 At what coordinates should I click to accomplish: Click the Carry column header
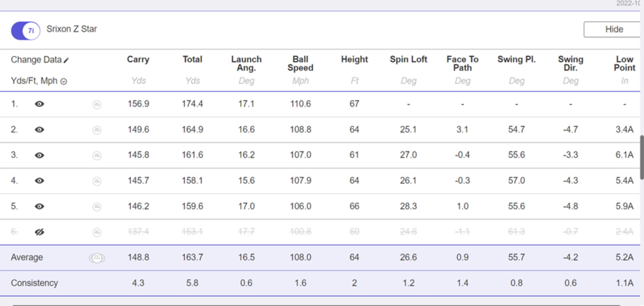click(138, 59)
